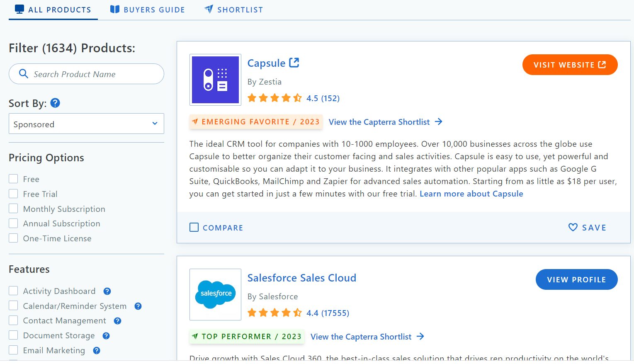Click the monitor icon beside All Products
This screenshot has height=364, width=634.
[x=19, y=9]
